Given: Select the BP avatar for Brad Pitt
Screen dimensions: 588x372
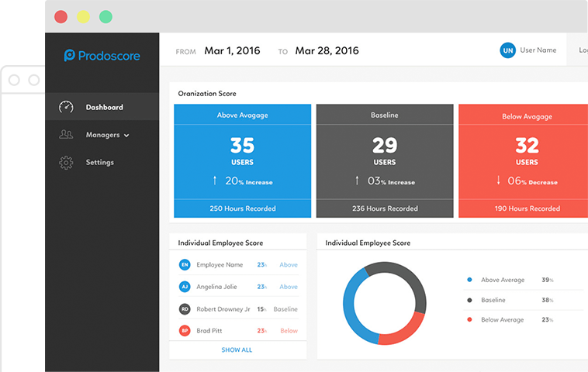Looking at the screenshot, I should pyautogui.click(x=185, y=331).
